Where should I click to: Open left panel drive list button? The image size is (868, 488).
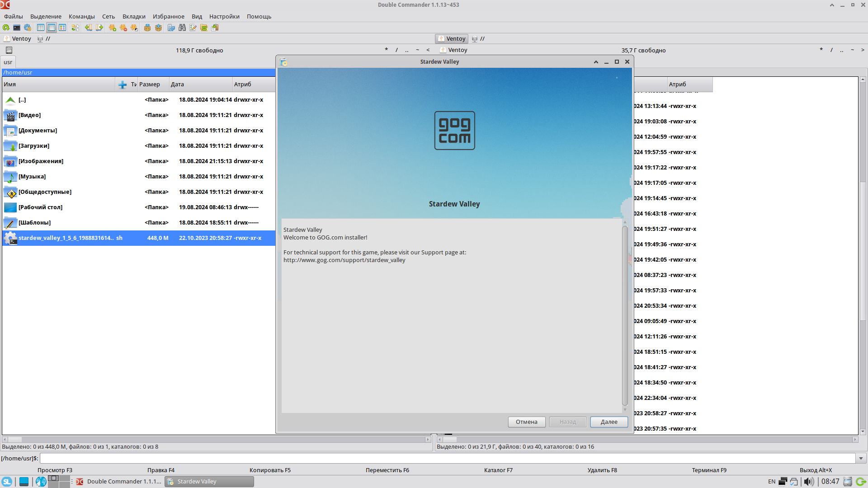[x=9, y=50]
